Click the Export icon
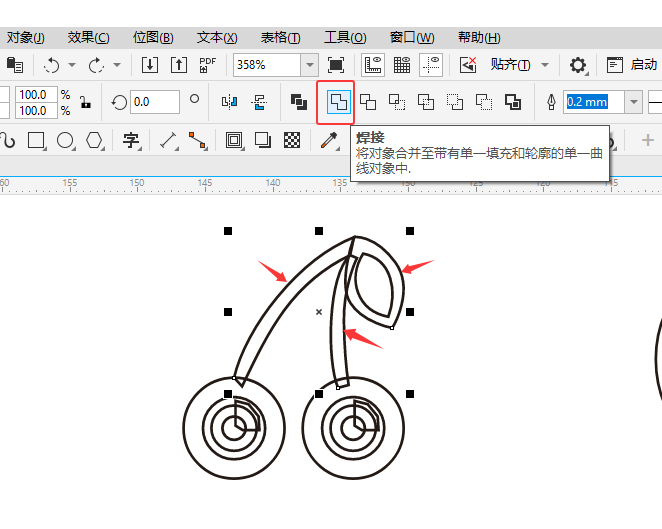 click(179, 65)
